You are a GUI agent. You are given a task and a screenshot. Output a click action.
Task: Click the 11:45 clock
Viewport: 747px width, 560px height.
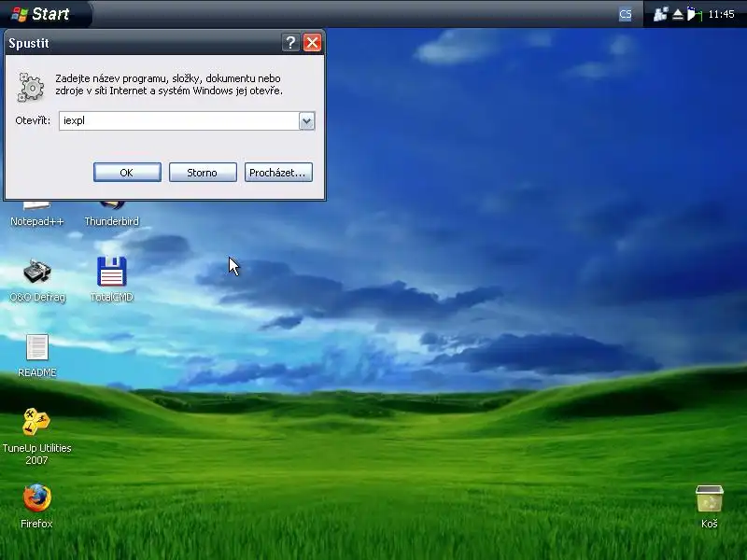[x=721, y=14]
